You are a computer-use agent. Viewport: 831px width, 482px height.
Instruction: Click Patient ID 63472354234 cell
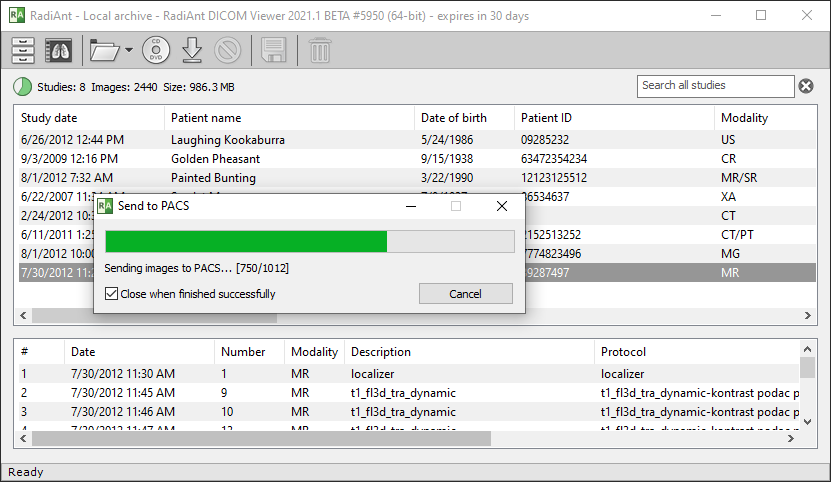pos(554,159)
